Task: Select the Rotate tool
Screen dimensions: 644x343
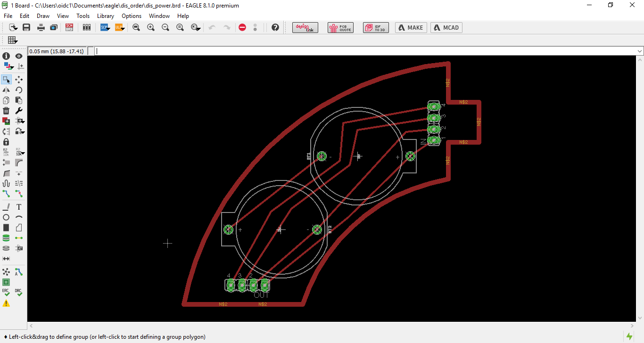Action: pyautogui.click(x=19, y=90)
